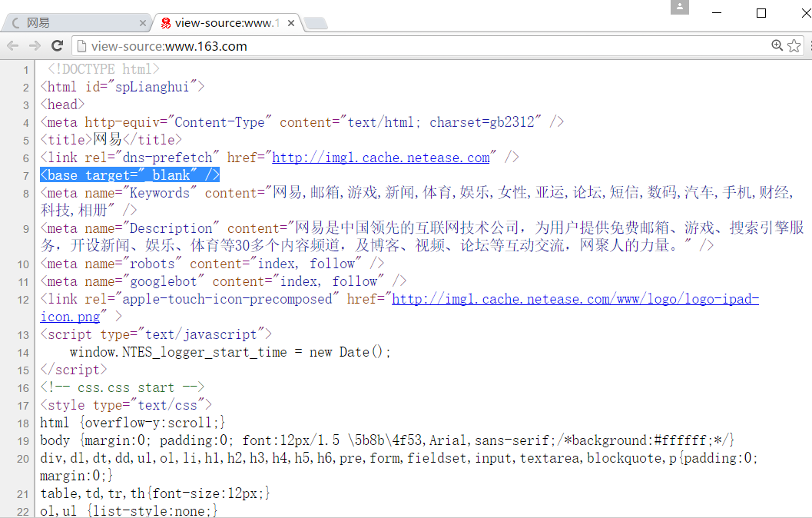Minimize the browser window

717,12
